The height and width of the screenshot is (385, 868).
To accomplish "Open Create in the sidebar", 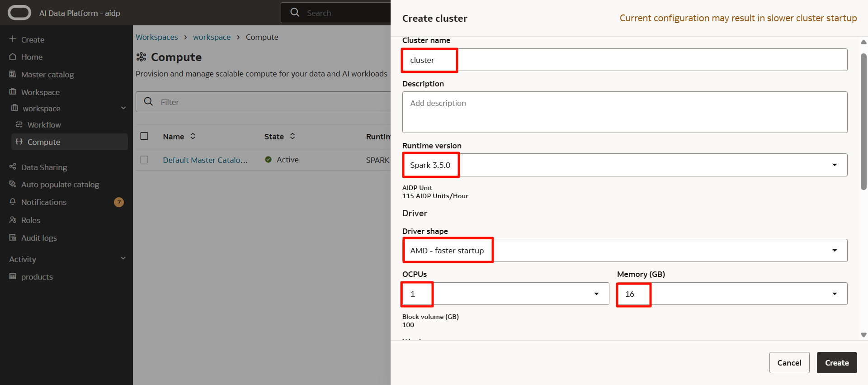I will pos(33,40).
